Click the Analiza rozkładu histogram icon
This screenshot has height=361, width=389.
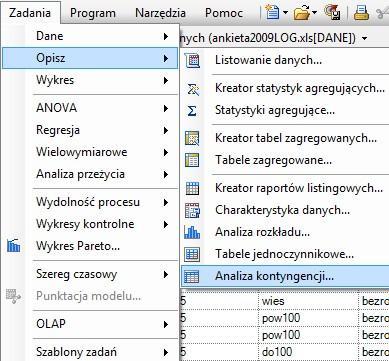192,232
